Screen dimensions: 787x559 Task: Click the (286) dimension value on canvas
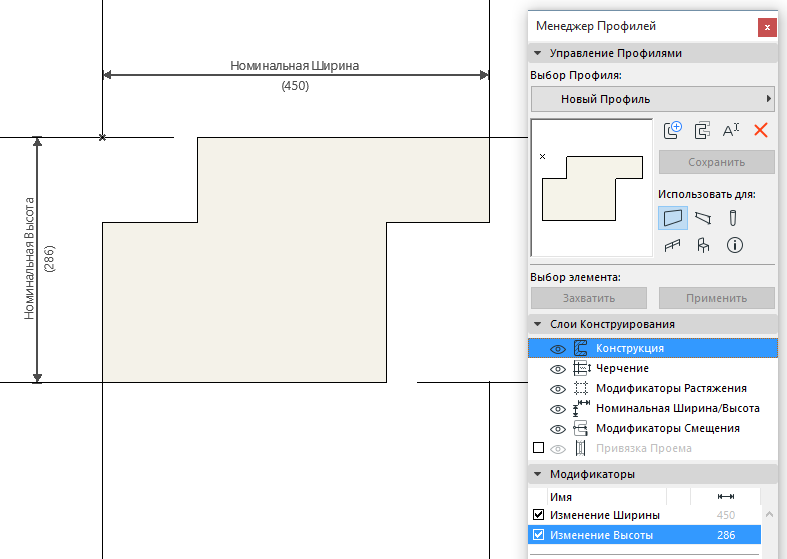49,259
